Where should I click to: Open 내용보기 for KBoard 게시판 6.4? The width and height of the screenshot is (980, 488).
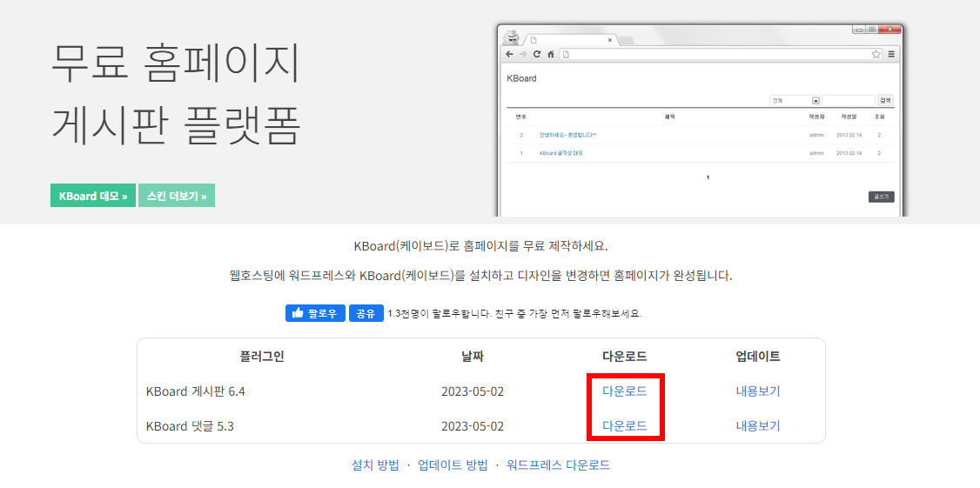coord(758,391)
